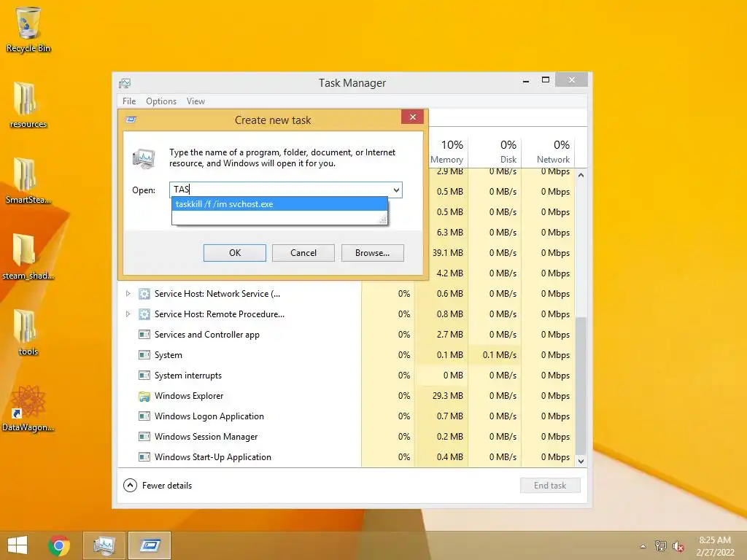Click the Windows Start button
747x560 pixels.
pos(18,545)
